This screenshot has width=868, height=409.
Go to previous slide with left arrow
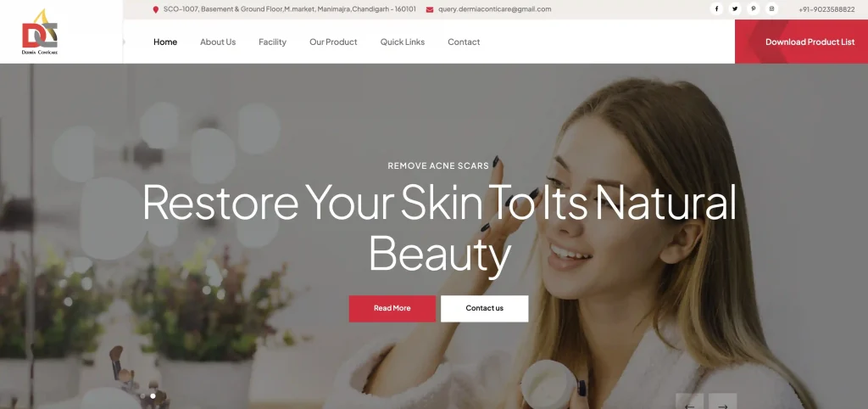(x=690, y=402)
